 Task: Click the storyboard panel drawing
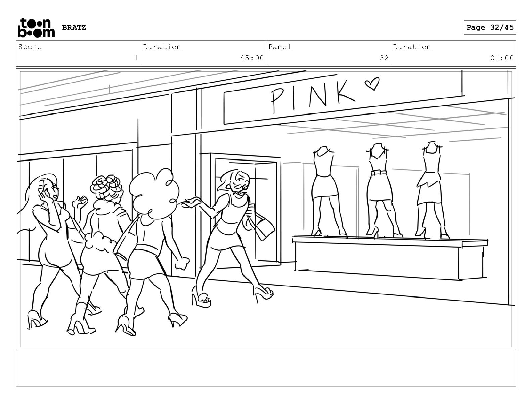tap(266, 209)
